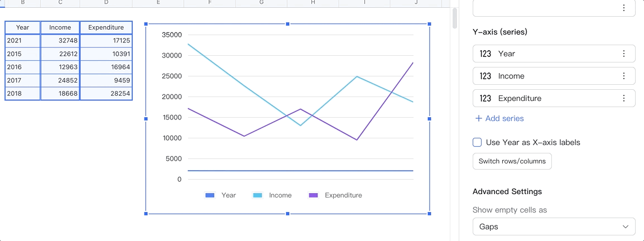This screenshot has height=241, width=644.
Task: Expand the Show empty cells as dropdown
Action: (x=554, y=226)
